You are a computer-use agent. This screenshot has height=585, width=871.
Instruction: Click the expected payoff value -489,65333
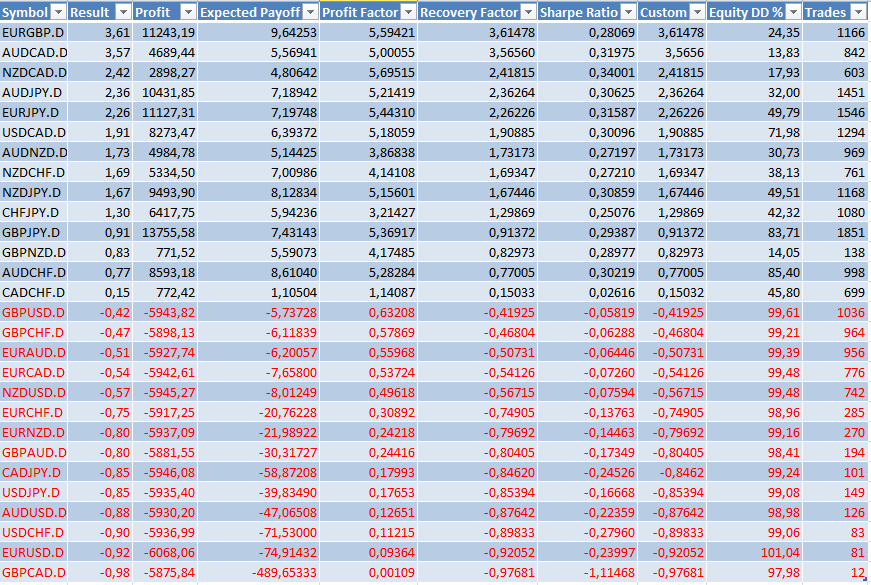click(284, 573)
